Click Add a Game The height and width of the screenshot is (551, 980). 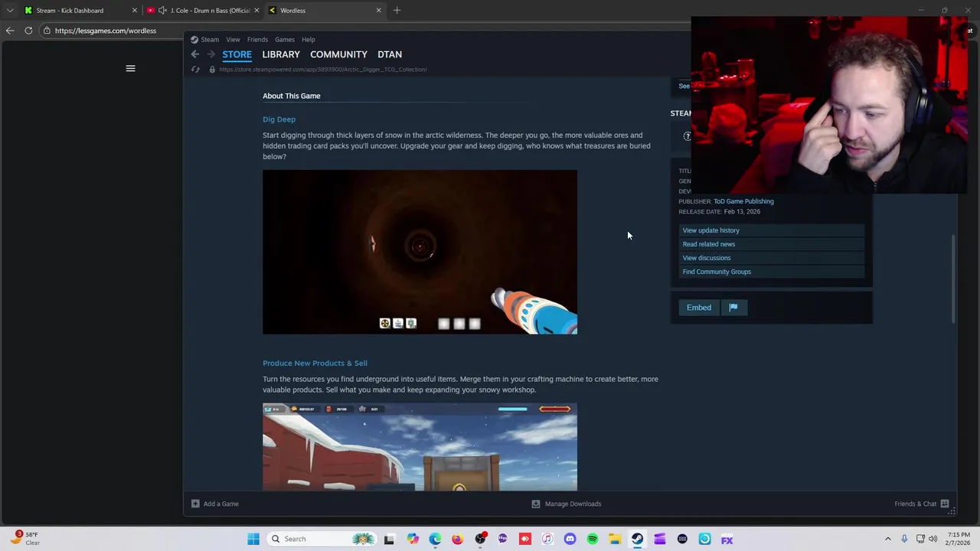click(x=215, y=504)
